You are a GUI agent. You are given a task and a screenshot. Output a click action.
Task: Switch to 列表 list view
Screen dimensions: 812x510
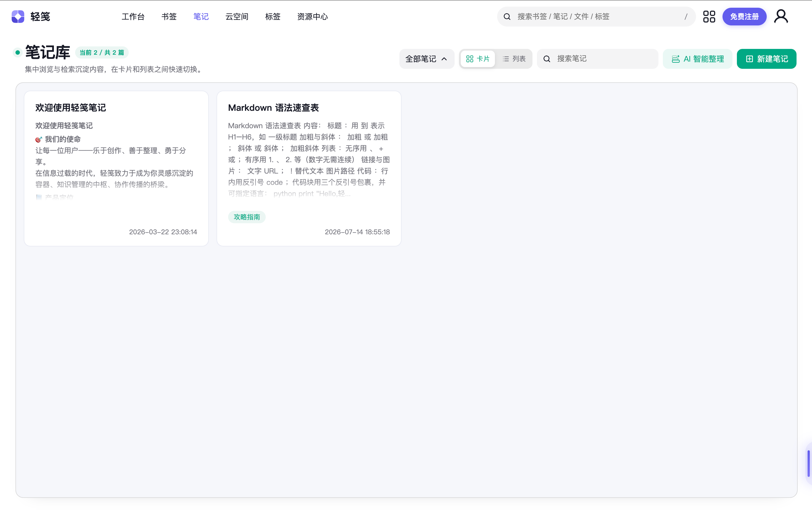click(x=514, y=59)
